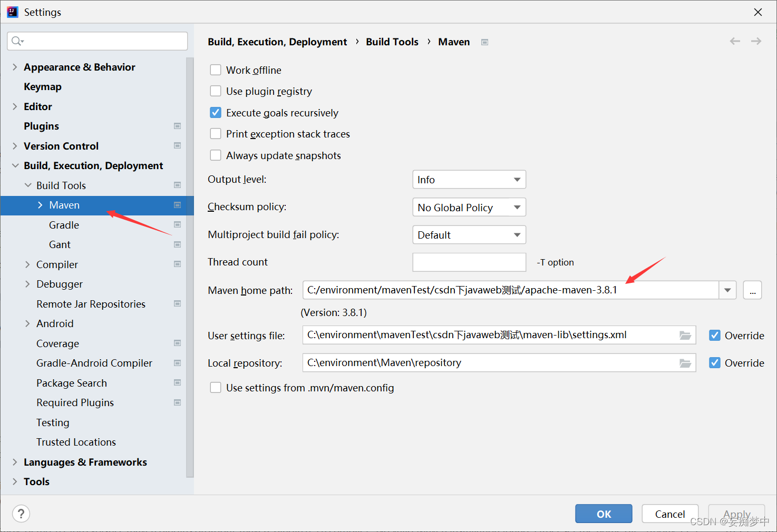
Task: Select Plugins in settings tree
Action: coord(41,126)
